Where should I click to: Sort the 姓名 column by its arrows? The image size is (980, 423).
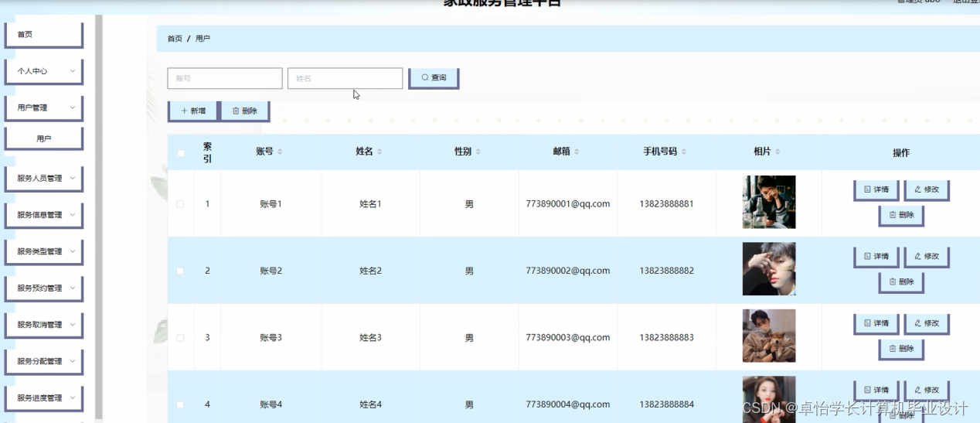(379, 152)
